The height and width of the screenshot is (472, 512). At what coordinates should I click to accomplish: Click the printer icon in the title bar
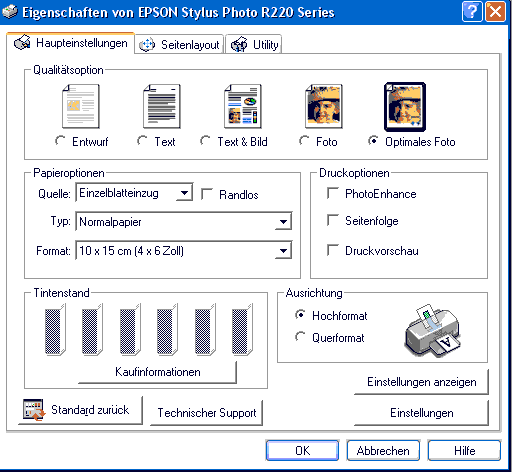[9, 12]
